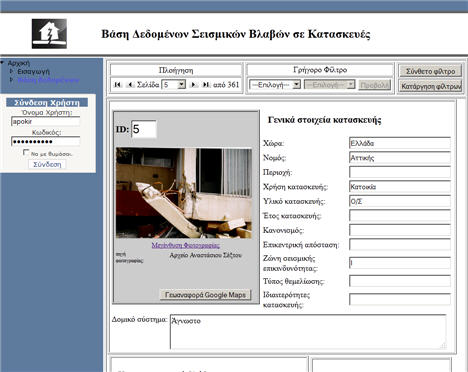The height and width of the screenshot is (372, 468).
Task: Open the second disabled --Επιλογή-- dropdown
Action: coord(329,85)
